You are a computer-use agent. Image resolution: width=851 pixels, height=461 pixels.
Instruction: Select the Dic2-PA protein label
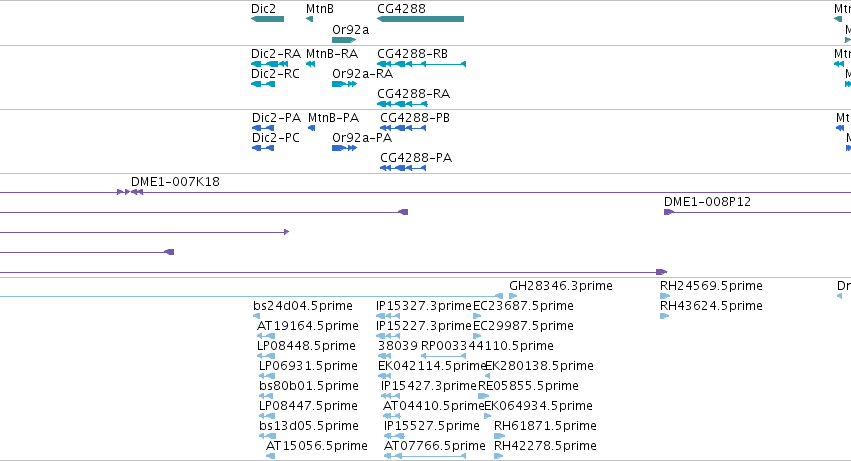tap(276, 118)
